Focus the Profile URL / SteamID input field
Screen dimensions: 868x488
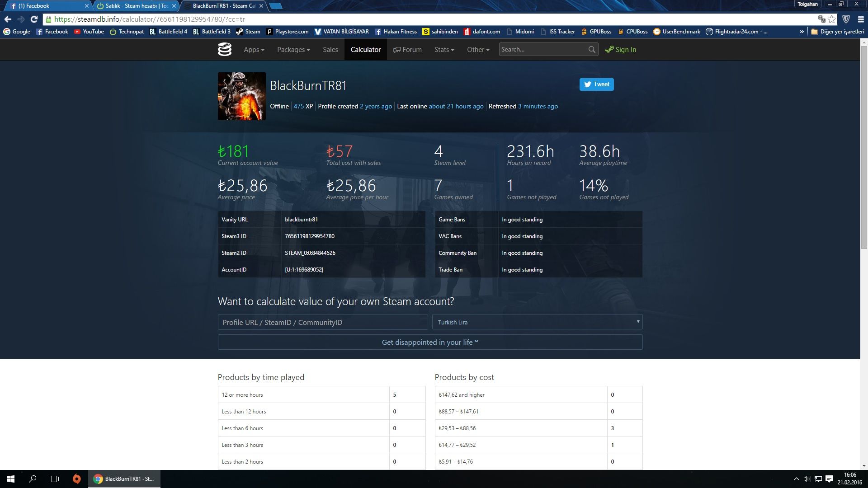(x=322, y=322)
